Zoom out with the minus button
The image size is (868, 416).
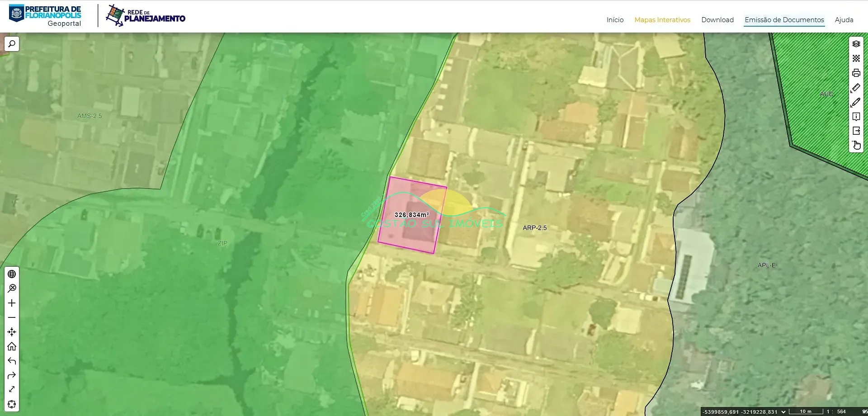coord(12,317)
